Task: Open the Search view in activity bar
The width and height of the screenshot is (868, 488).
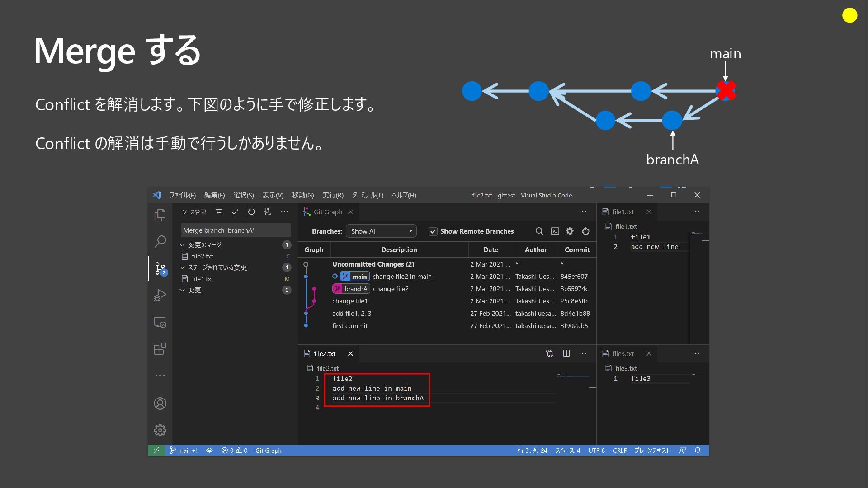Action: tap(160, 241)
